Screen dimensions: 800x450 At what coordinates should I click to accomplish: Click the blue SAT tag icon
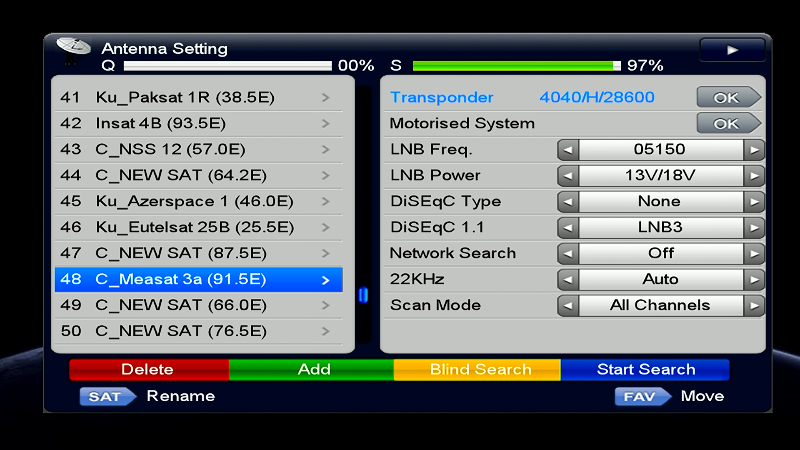point(108,396)
